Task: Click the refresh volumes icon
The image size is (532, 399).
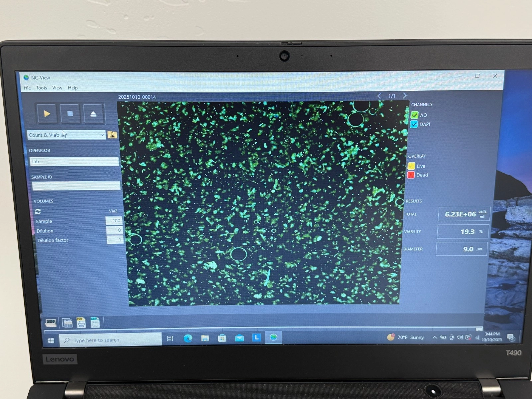Action: (38, 211)
